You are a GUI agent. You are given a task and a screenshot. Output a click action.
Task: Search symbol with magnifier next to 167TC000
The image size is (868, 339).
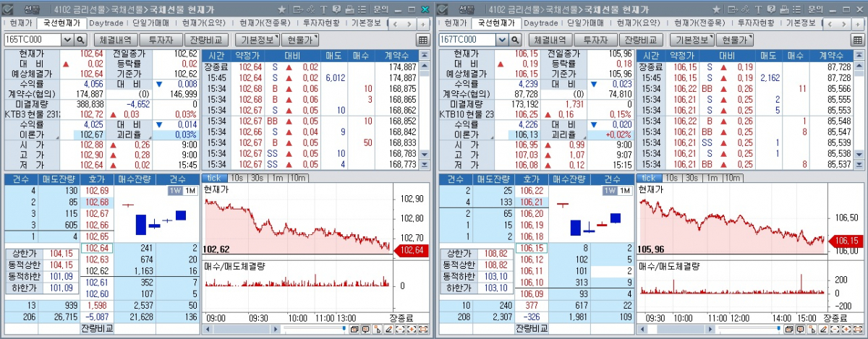515,40
